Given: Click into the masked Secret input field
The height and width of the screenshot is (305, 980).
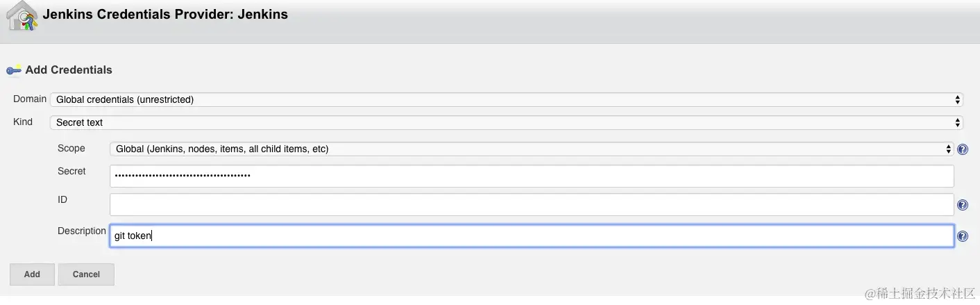Looking at the screenshot, I should tap(532, 176).
